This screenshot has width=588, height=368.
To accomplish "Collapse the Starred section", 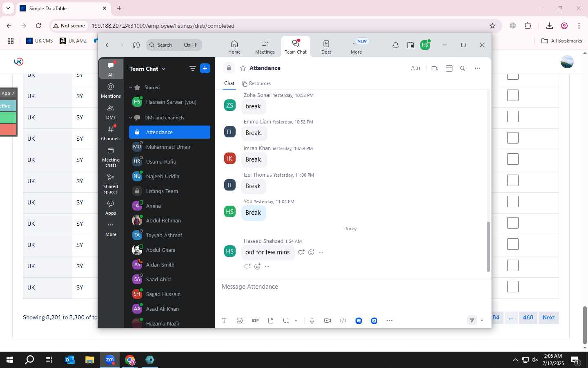I will [131, 88].
